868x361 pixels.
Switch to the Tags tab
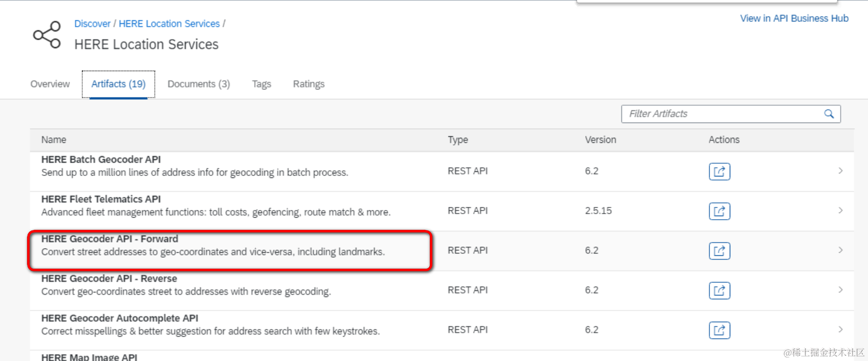[261, 84]
